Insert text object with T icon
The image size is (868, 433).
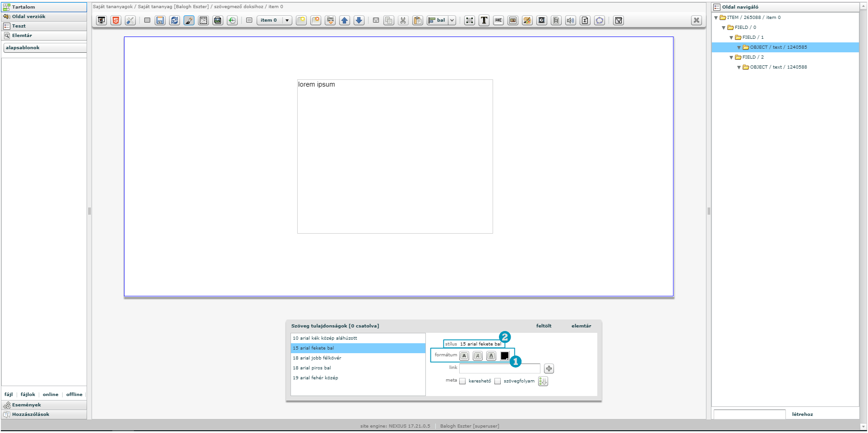pos(484,20)
